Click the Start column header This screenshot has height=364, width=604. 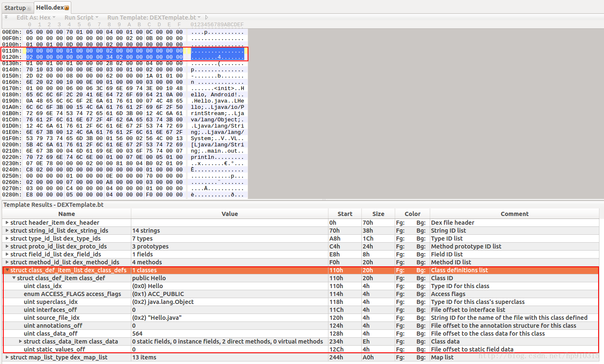(345, 214)
